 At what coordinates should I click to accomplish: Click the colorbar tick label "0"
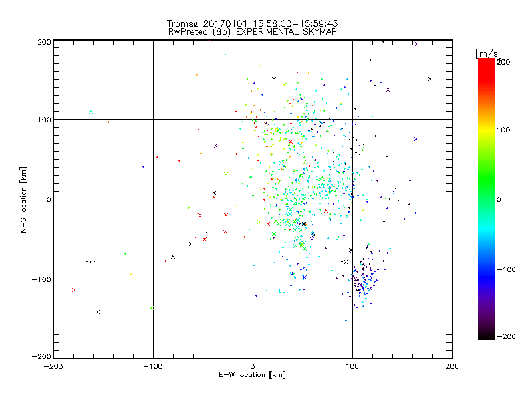pos(499,199)
